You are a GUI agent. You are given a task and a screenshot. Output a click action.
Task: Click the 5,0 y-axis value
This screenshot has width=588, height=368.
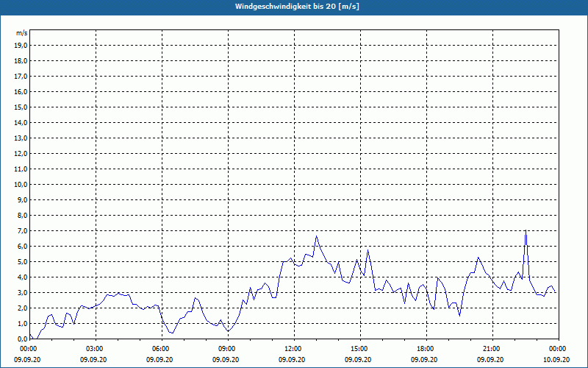coord(22,262)
